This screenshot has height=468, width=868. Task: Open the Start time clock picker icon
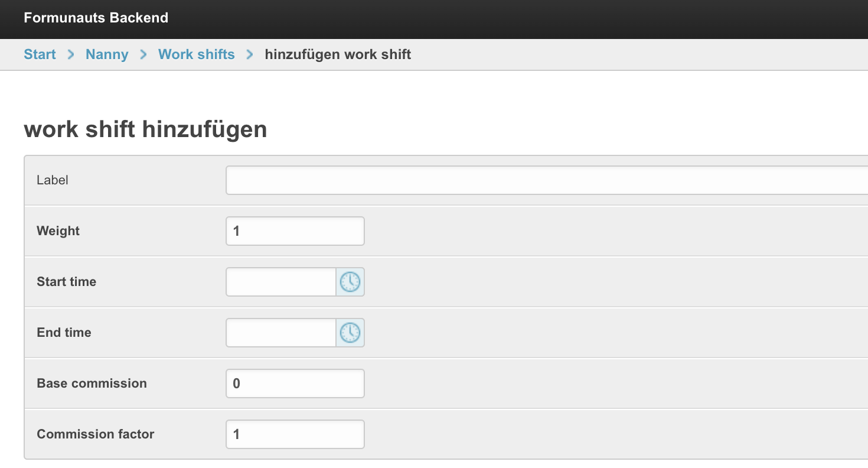pos(350,282)
